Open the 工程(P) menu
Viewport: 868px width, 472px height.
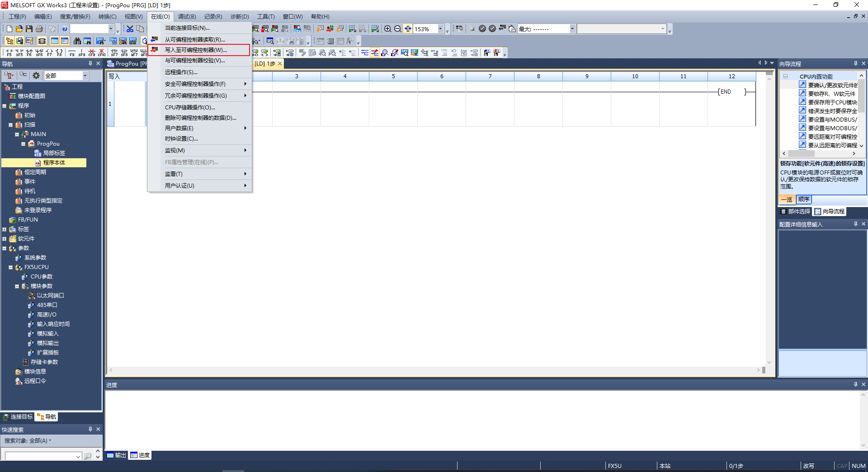[17, 17]
